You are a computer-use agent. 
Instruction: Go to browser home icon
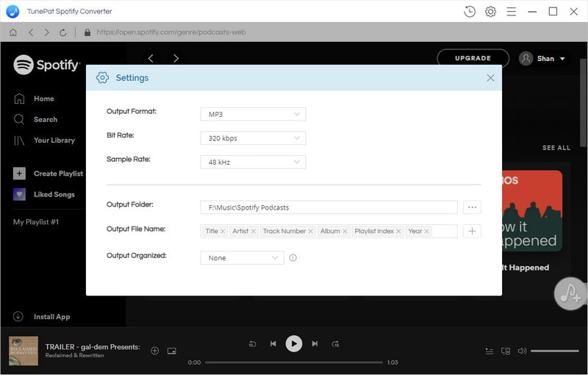13,32
